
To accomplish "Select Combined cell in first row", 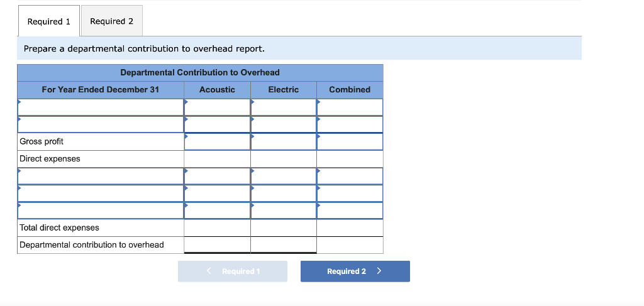I will (x=350, y=107).
